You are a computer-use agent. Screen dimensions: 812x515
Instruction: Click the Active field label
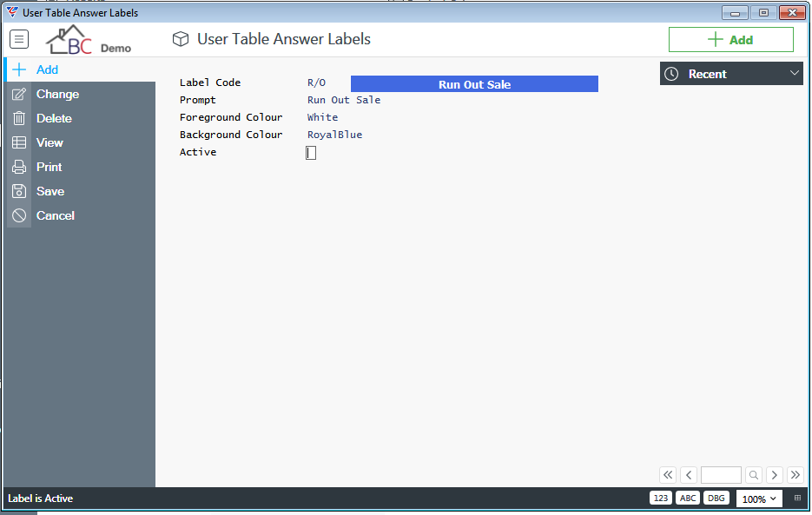click(x=198, y=152)
